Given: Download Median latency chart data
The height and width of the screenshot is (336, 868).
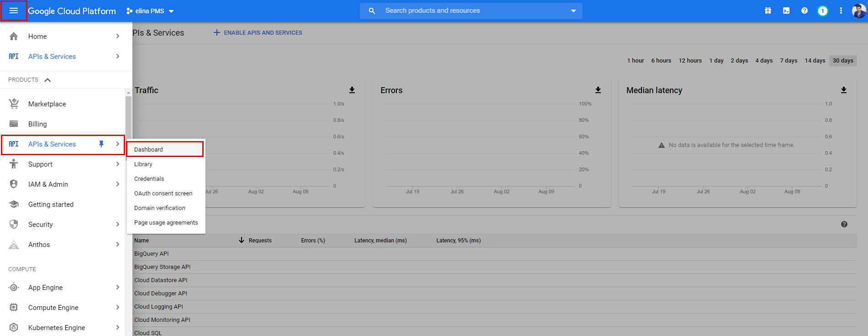Looking at the screenshot, I should pos(844,90).
